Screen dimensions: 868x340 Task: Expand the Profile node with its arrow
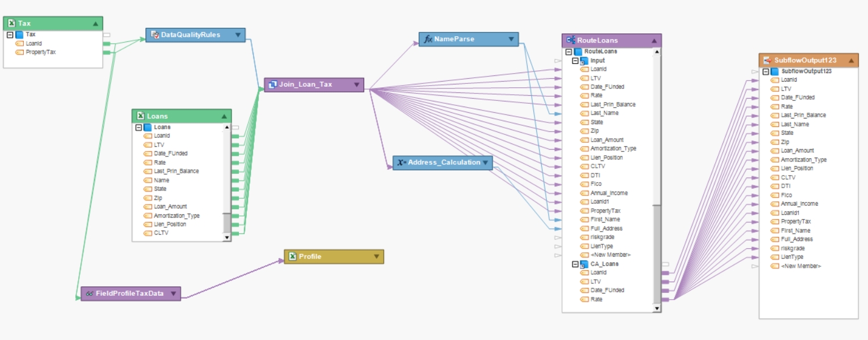377,257
